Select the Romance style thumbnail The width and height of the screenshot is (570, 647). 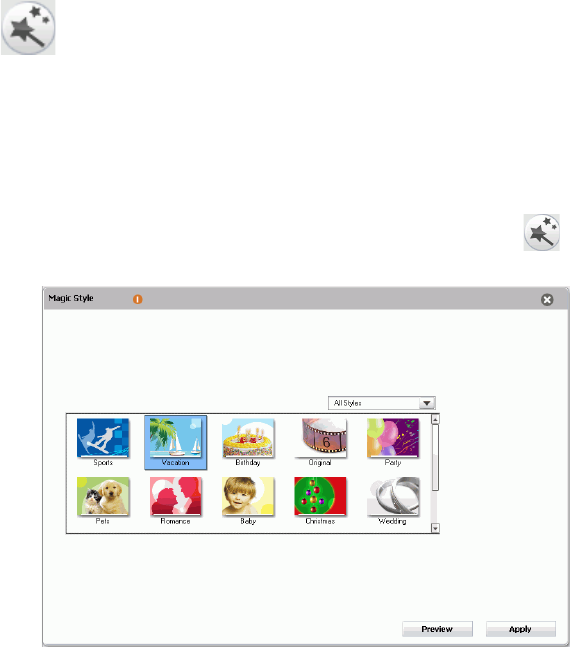(x=175, y=501)
